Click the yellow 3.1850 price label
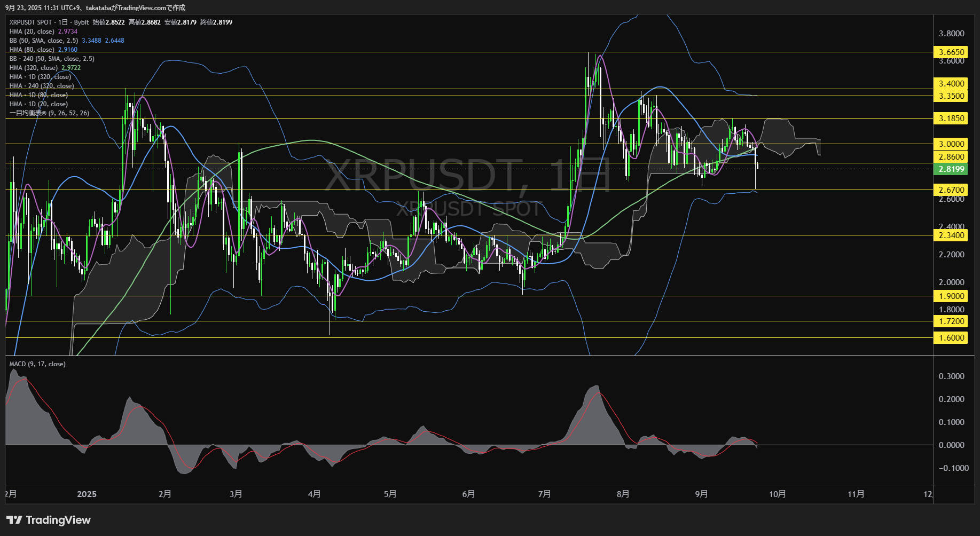Screen dimensions: 980x536 [952, 119]
